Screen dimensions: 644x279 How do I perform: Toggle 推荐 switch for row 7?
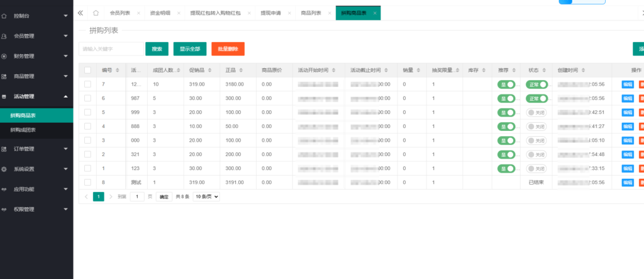pos(506,84)
